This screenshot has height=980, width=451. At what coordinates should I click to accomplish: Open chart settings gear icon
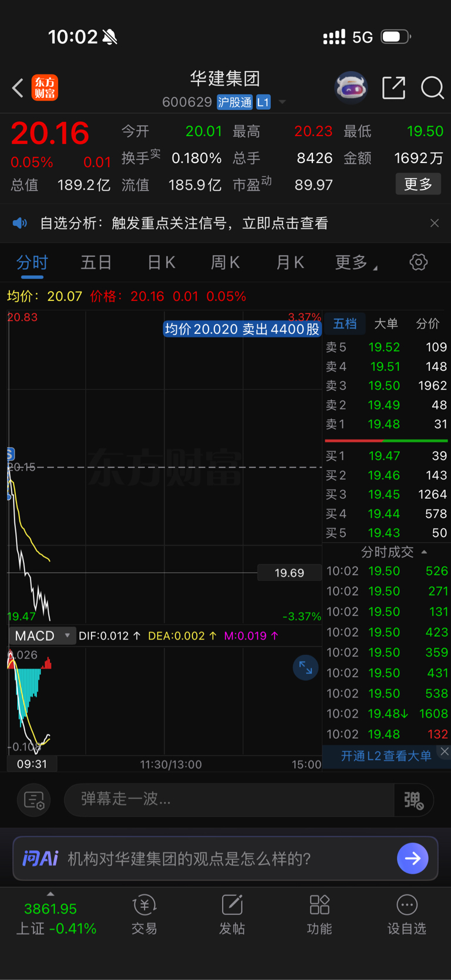coord(419,262)
